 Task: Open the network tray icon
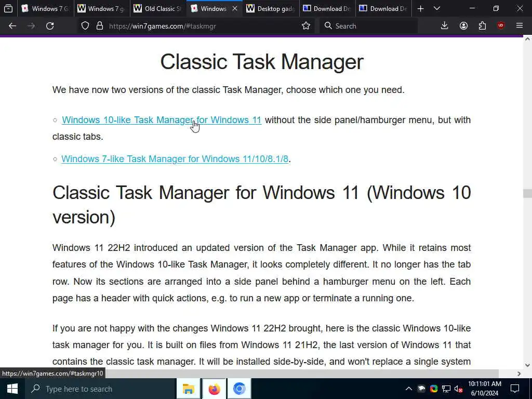coord(446,389)
